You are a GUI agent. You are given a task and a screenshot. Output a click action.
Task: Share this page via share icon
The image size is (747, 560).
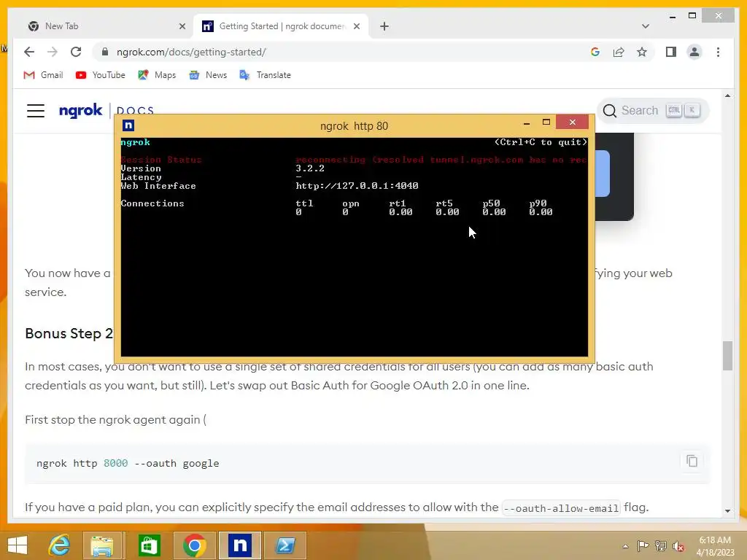click(x=619, y=52)
